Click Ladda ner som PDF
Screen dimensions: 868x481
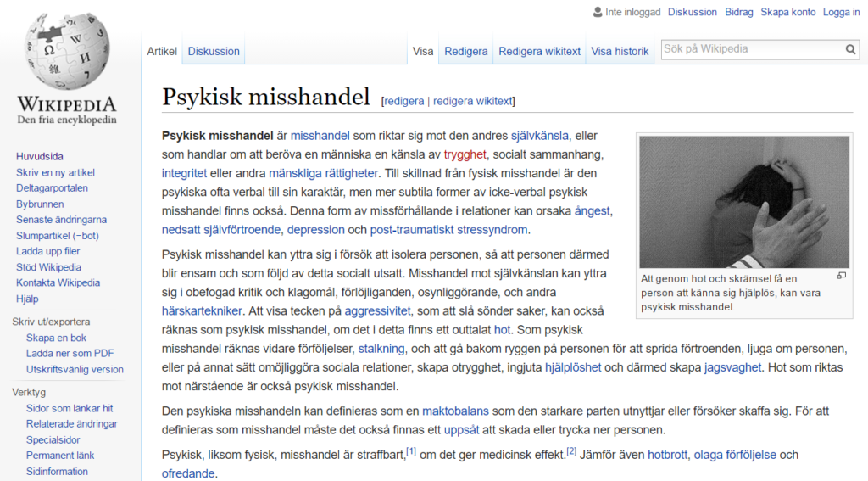[x=70, y=353]
